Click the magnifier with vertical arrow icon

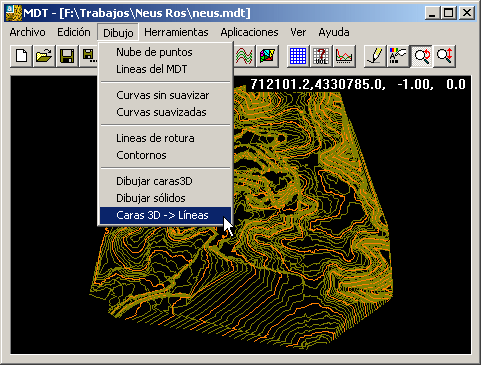pos(445,56)
